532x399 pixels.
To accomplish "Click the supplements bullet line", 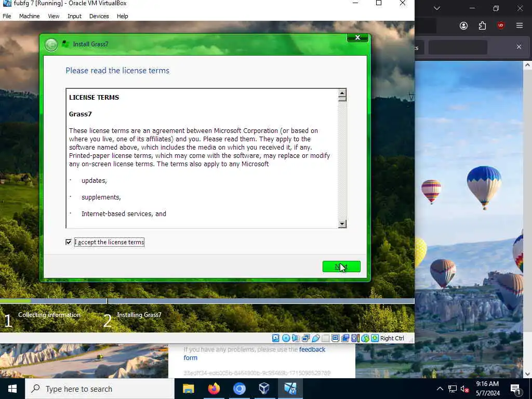I will tap(101, 197).
